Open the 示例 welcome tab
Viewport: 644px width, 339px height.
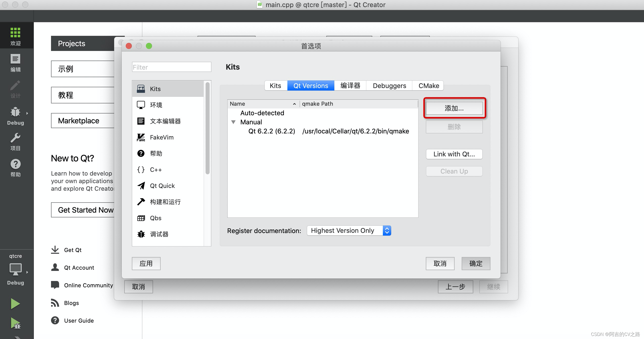click(83, 69)
